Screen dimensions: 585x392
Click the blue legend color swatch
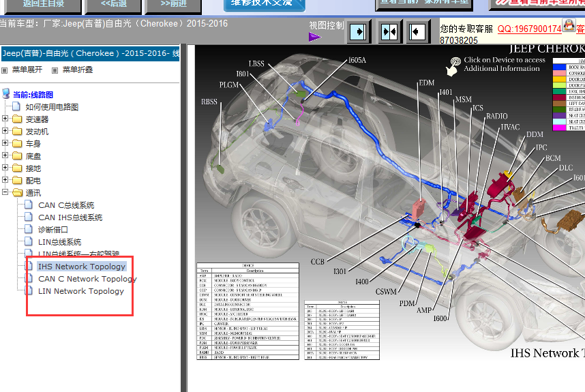point(559,67)
